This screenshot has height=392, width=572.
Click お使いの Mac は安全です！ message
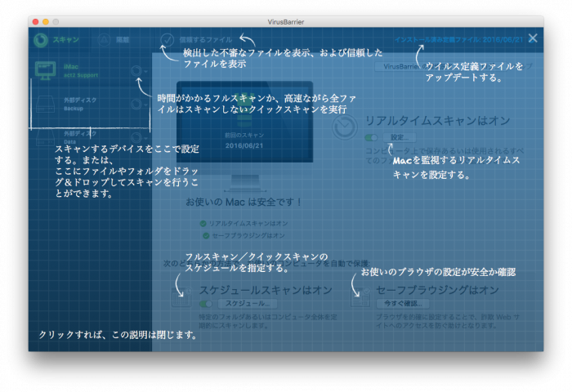tap(244, 202)
